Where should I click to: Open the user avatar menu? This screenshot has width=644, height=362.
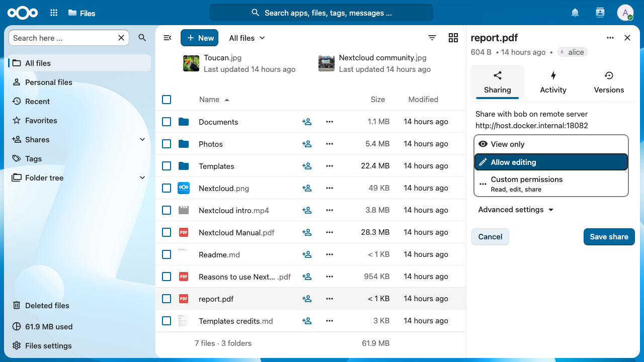click(625, 13)
